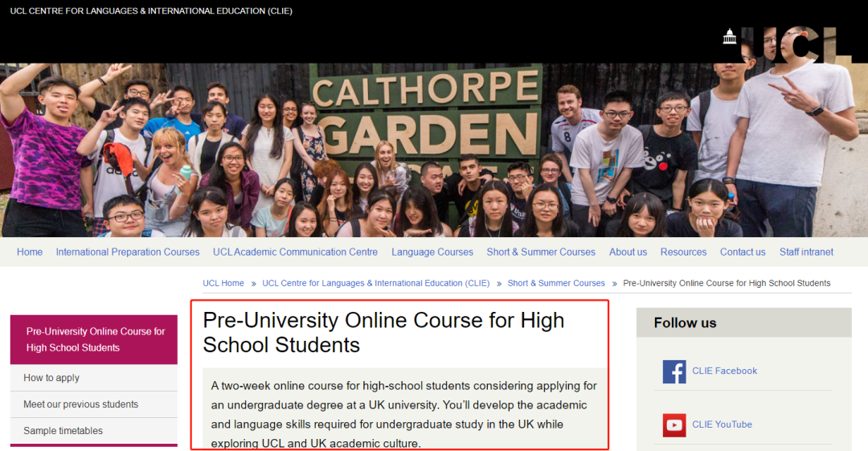Click the two-week online course intro paragraph

(404, 415)
